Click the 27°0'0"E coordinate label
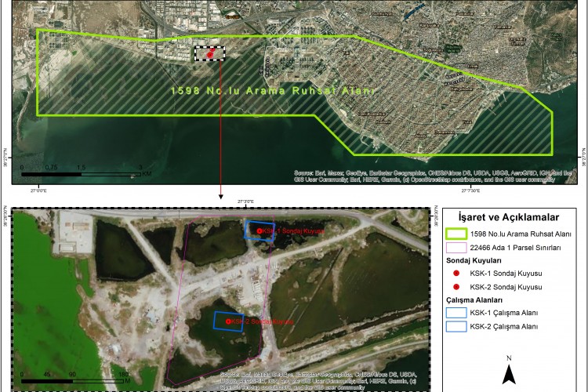 38,191
